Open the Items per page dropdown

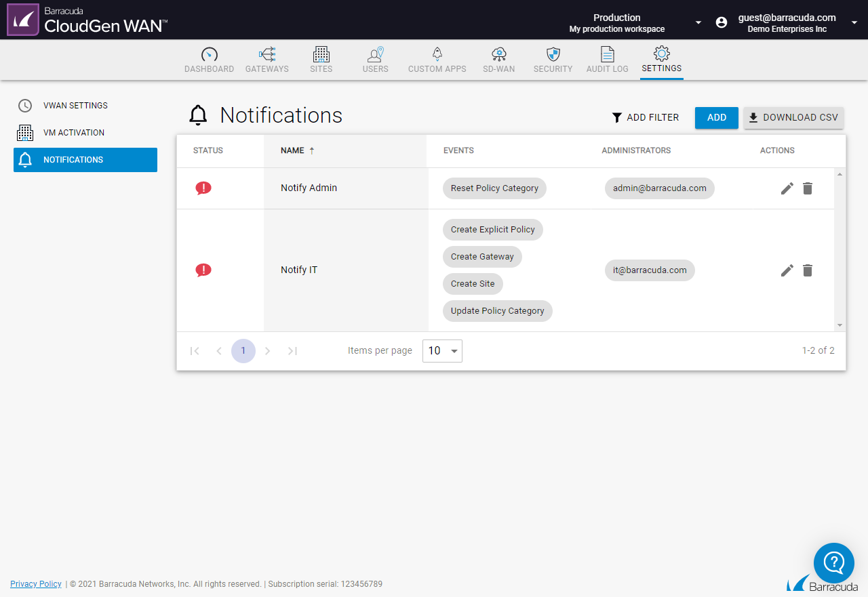(x=442, y=351)
